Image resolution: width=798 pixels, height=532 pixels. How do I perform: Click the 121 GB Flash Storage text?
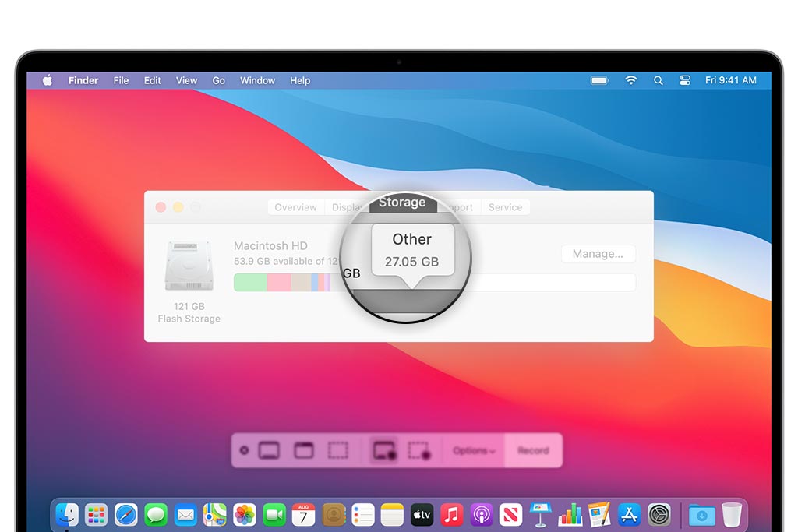point(189,312)
